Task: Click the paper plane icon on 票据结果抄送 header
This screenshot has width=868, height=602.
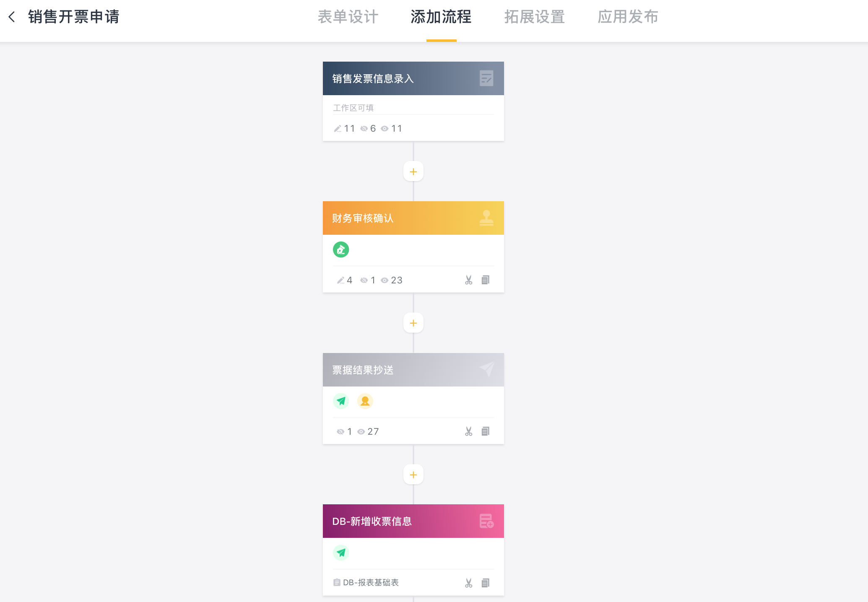Action: point(486,369)
